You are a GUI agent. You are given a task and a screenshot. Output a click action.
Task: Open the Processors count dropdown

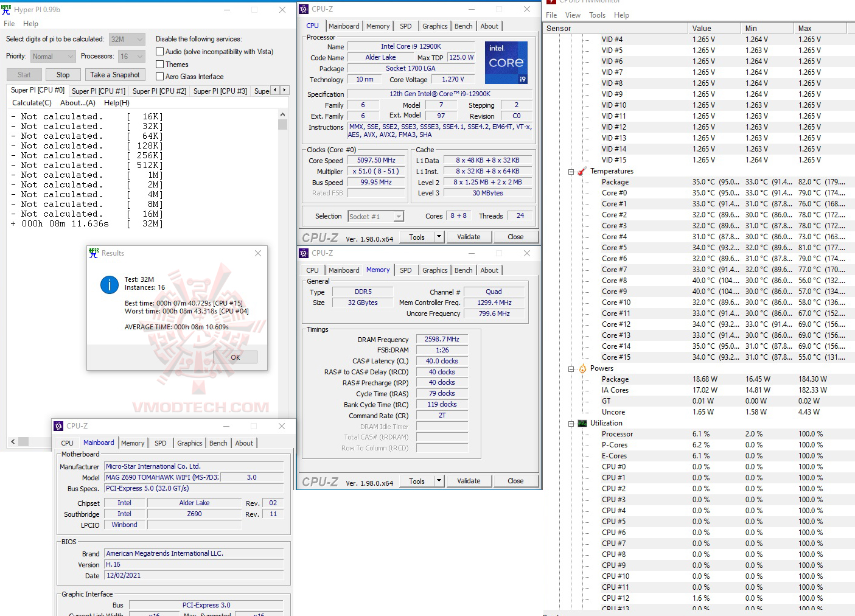131,56
